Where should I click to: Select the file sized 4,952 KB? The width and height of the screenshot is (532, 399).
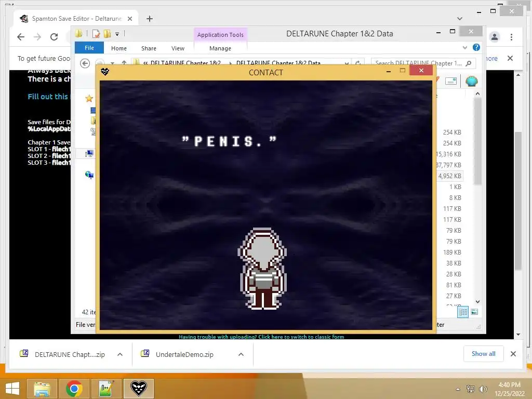coord(449,176)
